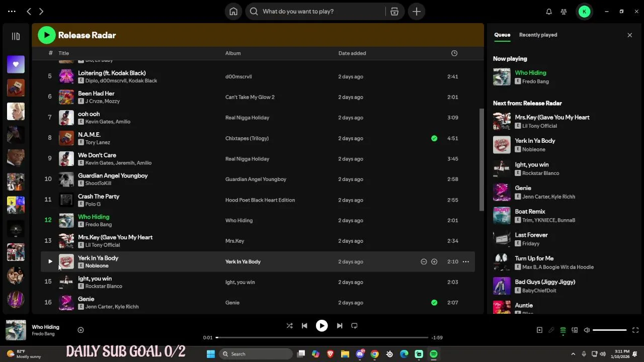Open Hood Poet Black Heart Edition album link
The height and width of the screenshot is (362, 644).
(x=260, y=200)
